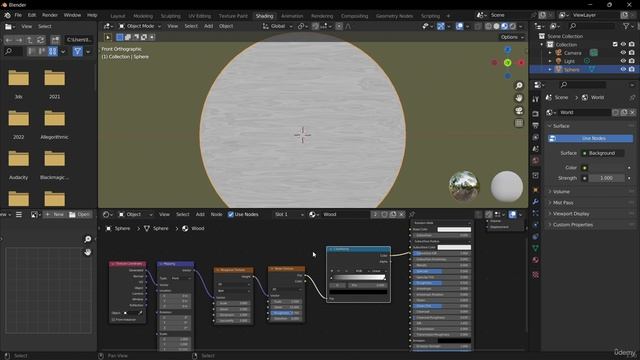
Task: Hide the Camera in viewport via eye icon
Action: (623, 53)
